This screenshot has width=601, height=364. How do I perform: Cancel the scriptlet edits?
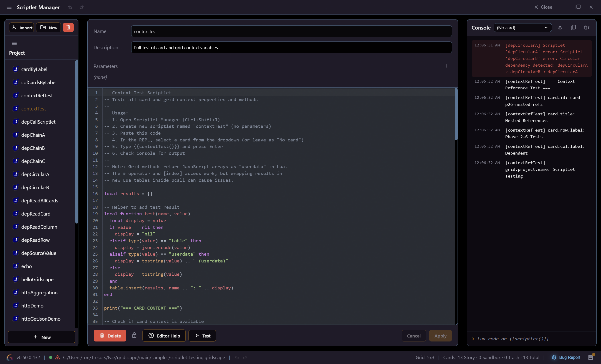point(414,336)
